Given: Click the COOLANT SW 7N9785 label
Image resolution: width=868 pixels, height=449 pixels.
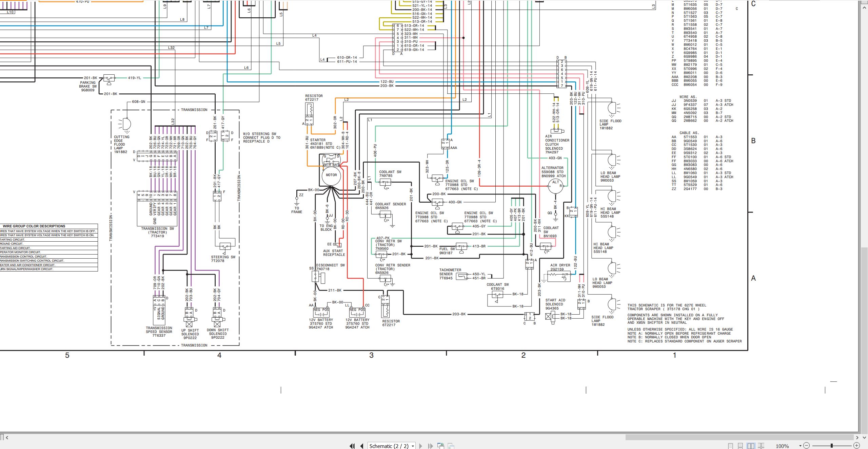Looking at the screenshot, I should coord(390,174).
